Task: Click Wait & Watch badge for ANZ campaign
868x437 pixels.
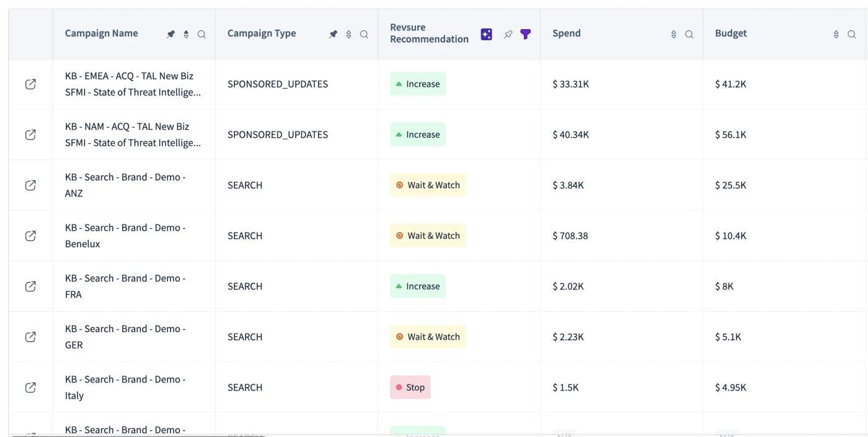Action: tap(428, 185)
